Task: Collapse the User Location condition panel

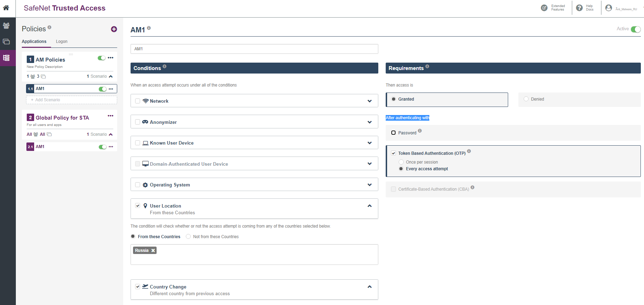Action: pos(370,206)
